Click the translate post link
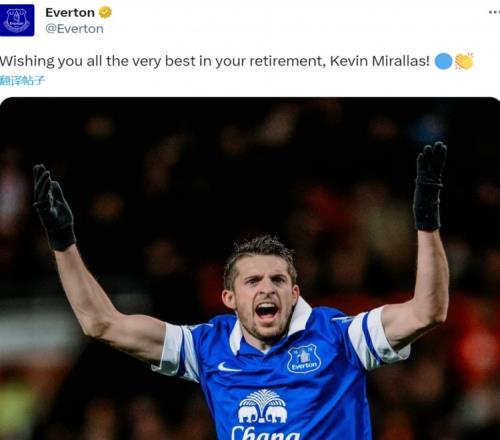 click(x=22, y=80)
